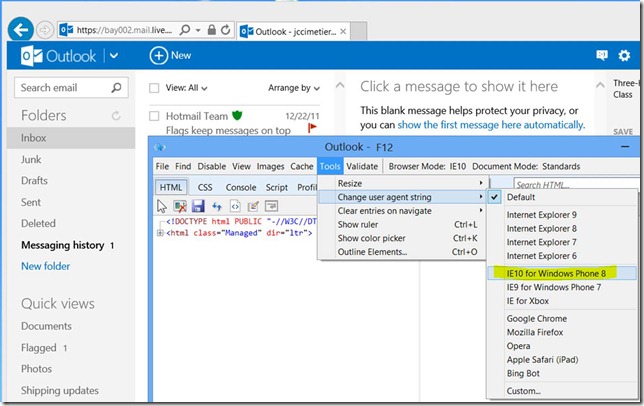Screen dimensions: 644x406
Task: Click the Outlook logo in blue header
Action: (x=58, y=56)
